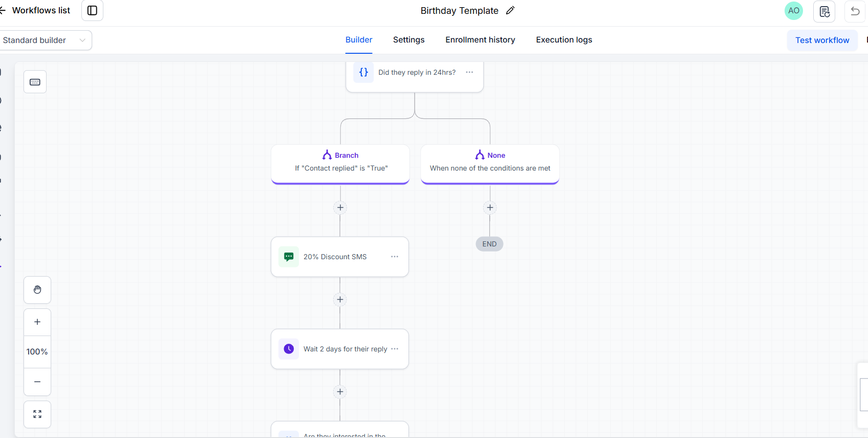Viewport: 868px width, 438px height.
Task: Open options menu for 20% Discount SMS
Action: click(x=395, y=257)
